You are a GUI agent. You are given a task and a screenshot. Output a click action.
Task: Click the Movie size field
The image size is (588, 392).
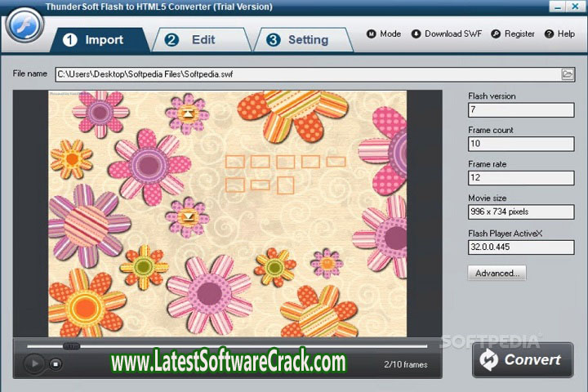point(521,212)
